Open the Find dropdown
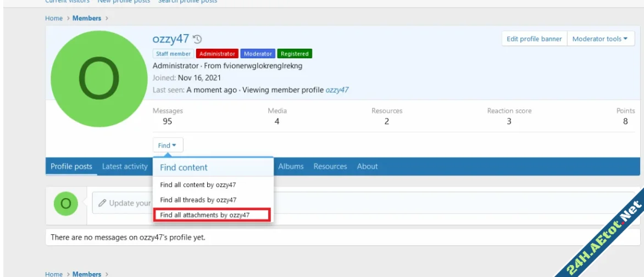The width and height of the screenshot is (644, 277). (x=168, y=145)
